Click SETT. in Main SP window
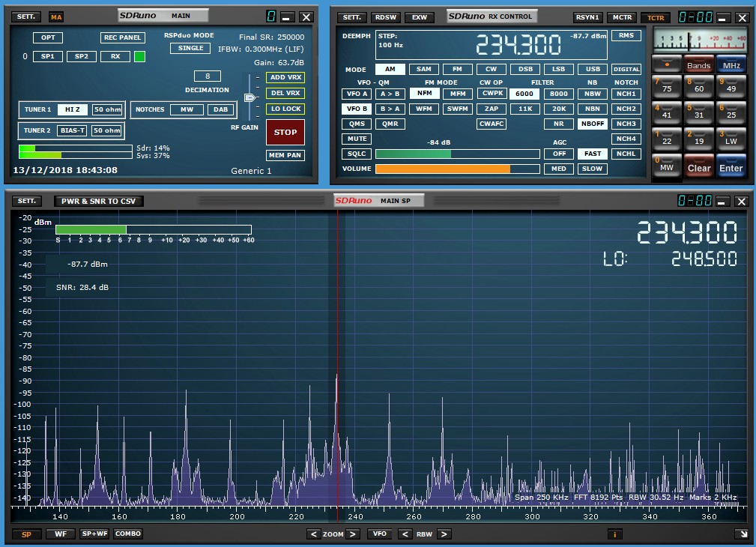 [26, 201]
